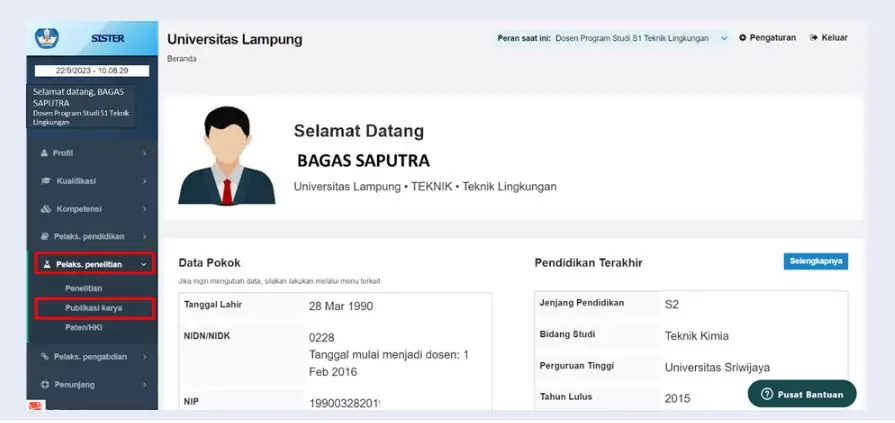Image resolution: width=895 pixels, height=423 pixels.
Task: Click the Penunjang icon in sidebar
Action: (45, 385)
